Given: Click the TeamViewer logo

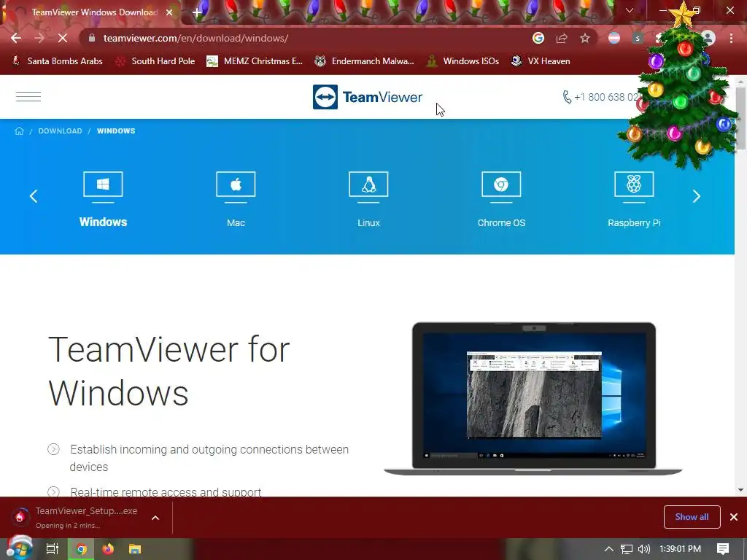Looking at the screenshot, I should (368, 97).
